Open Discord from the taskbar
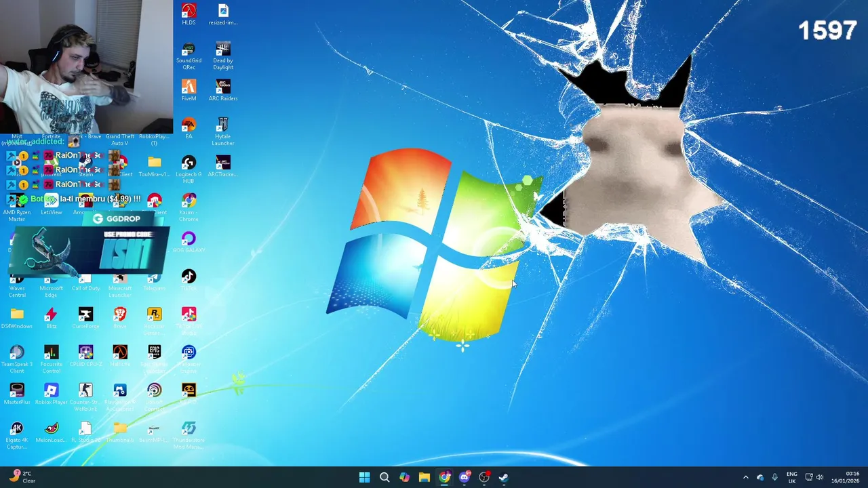Image resolution: width=868 pixels, height=488 pixels. pyautogui.click(x=465, y=477)
